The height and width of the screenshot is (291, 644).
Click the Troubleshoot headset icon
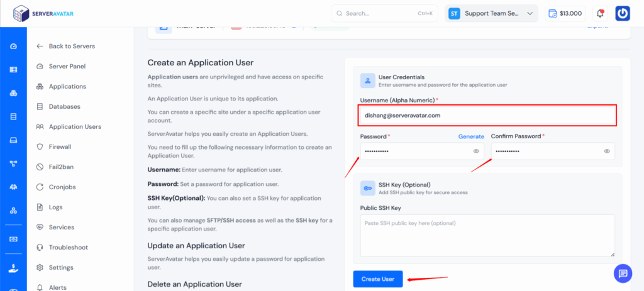[x=40, y=248]
